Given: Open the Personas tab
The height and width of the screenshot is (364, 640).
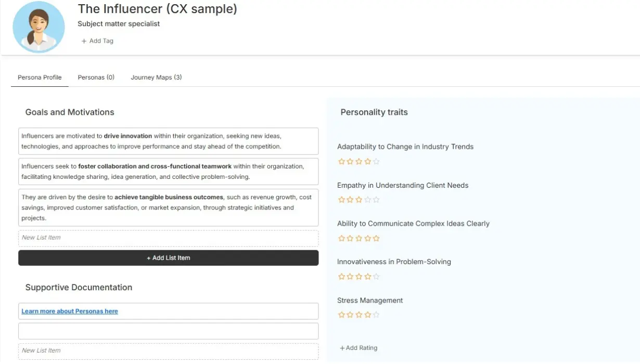Looking at the screenshot, I should tap(96, 77).
